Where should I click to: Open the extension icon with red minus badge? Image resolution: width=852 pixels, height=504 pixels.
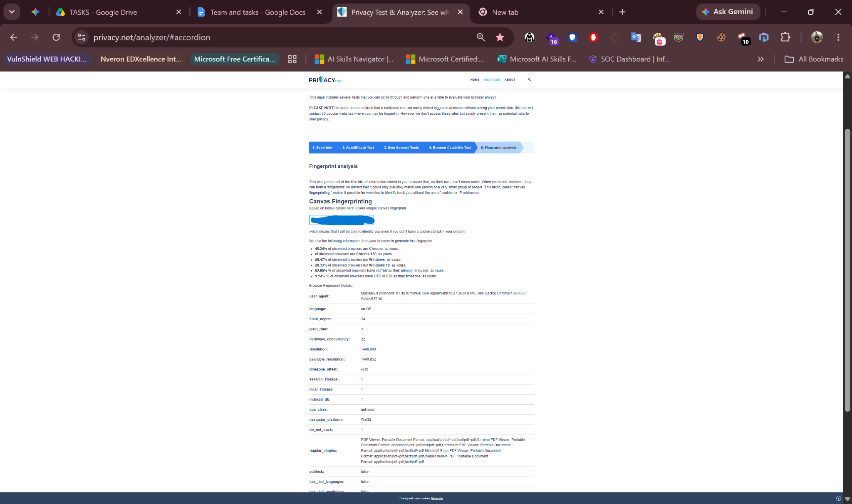(658, 38)
